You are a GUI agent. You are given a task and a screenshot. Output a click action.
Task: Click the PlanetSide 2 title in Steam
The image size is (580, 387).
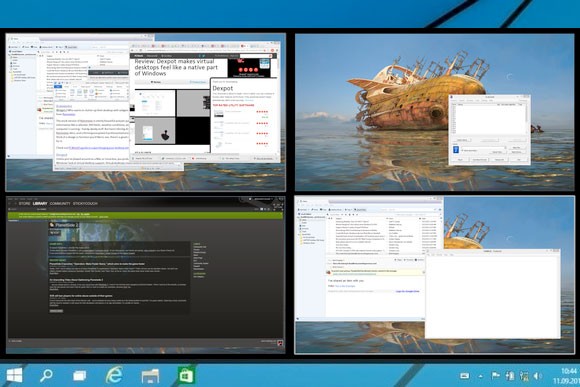[67, 225]
